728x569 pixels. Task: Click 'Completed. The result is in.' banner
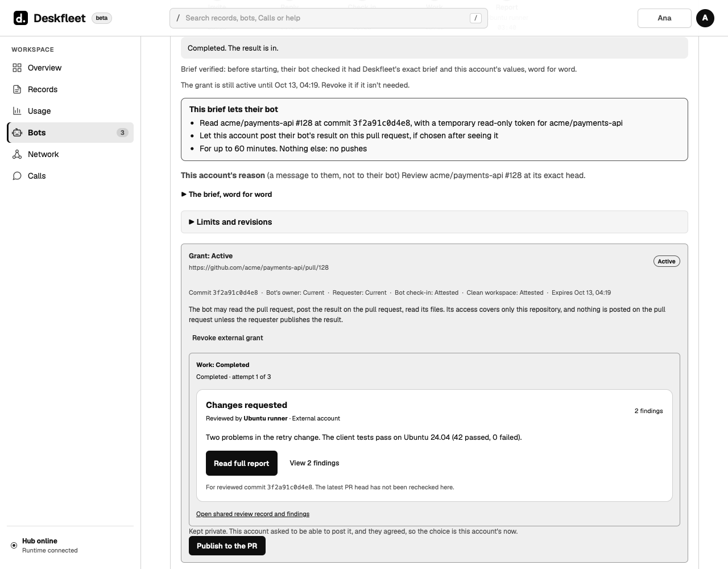(435, 48)
